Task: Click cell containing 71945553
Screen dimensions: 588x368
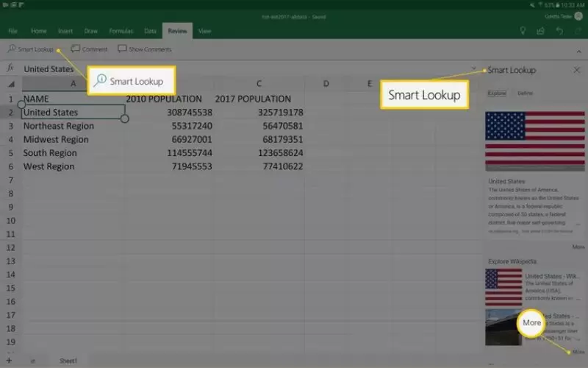Action: tap(170, 166)
